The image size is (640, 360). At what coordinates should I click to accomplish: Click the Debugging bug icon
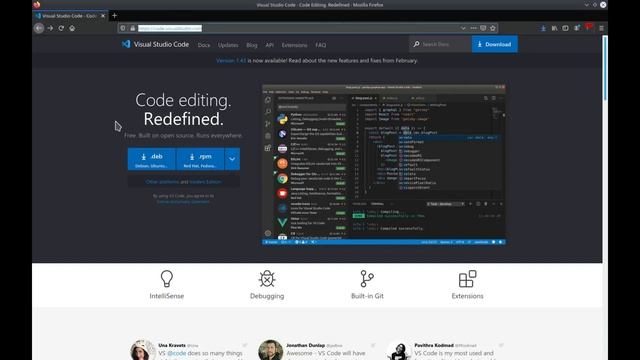point(267,279)
